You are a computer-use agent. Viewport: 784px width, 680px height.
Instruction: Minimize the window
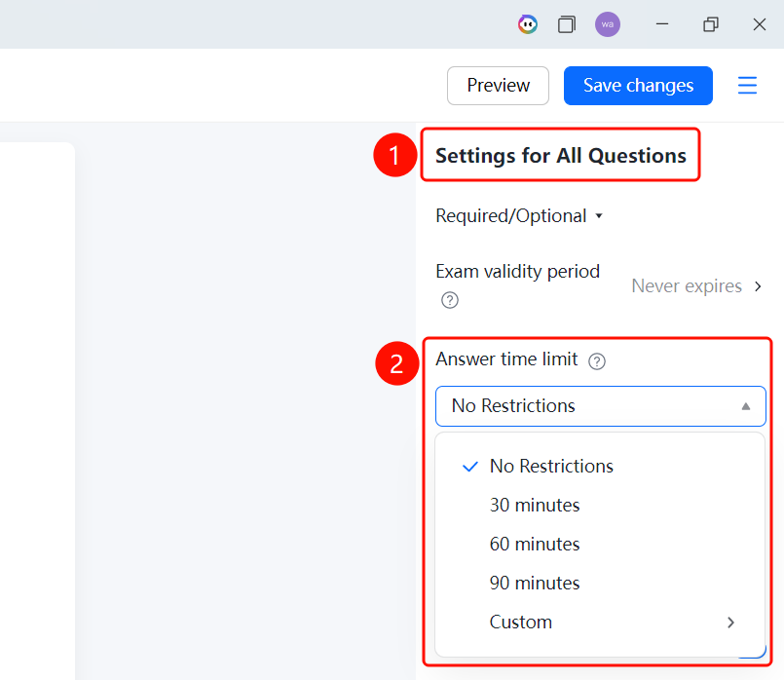pyautogui.click(x=662, y=24)
